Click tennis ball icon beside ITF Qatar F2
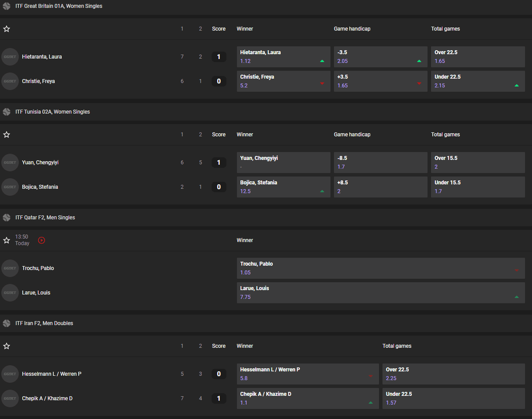The image size is (532, 419). (x=7, y=218)
